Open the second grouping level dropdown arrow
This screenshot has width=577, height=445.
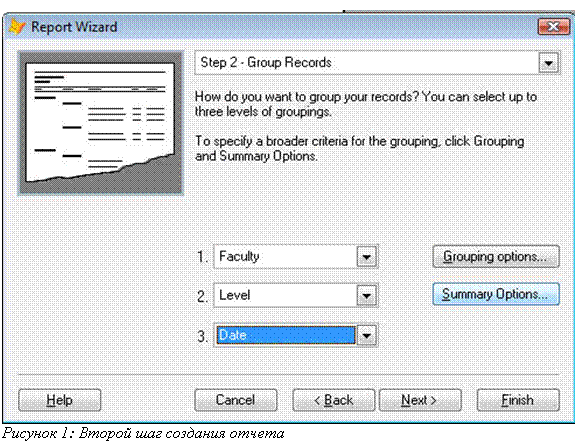pos(367,296)
